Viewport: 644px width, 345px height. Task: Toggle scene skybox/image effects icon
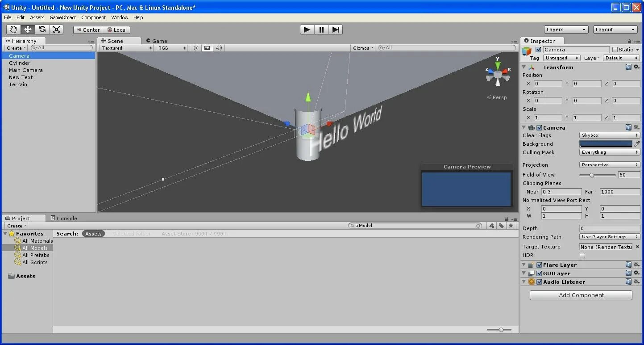(x=207, y=48)
